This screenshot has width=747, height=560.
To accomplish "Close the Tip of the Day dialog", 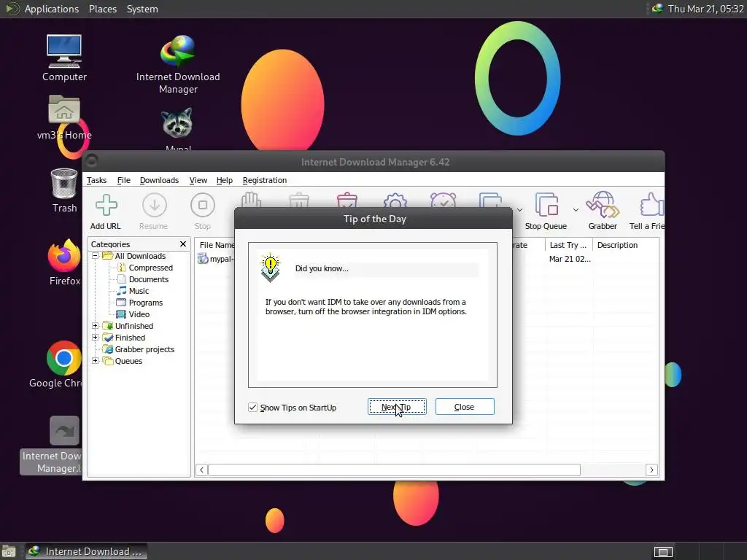I will pyautogui.click(x=465, y=407).
